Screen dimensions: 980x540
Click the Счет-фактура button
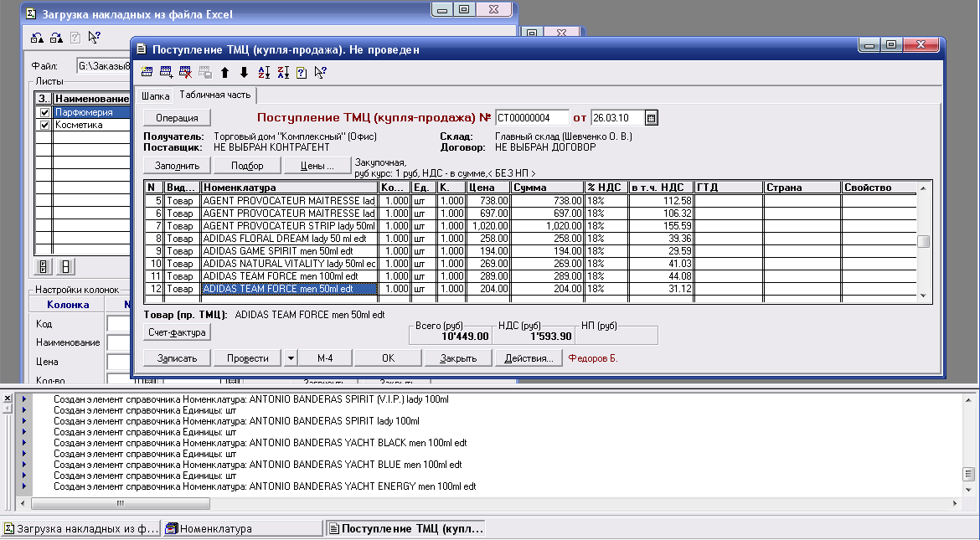(177, 332)
